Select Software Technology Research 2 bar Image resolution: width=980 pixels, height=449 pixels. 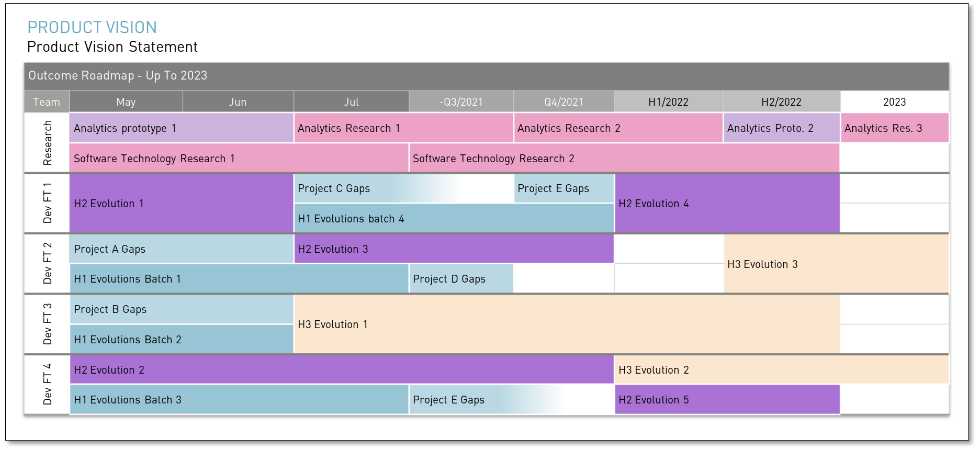pyautogui.click(x=624, y=159)
